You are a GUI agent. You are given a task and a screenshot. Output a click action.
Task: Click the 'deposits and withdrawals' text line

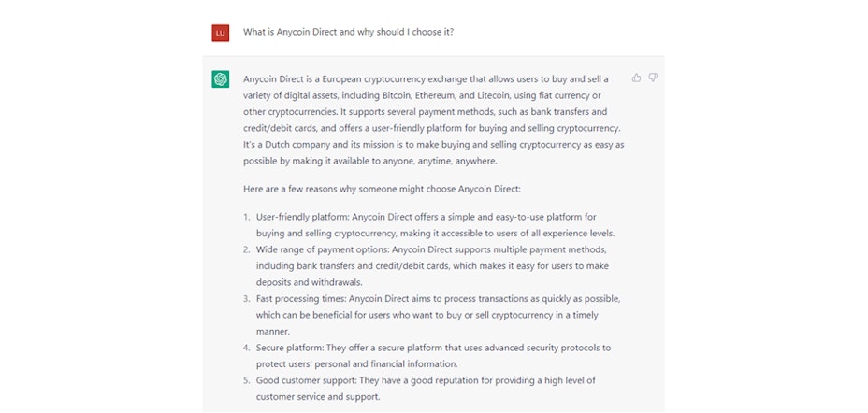click(309, 282)
